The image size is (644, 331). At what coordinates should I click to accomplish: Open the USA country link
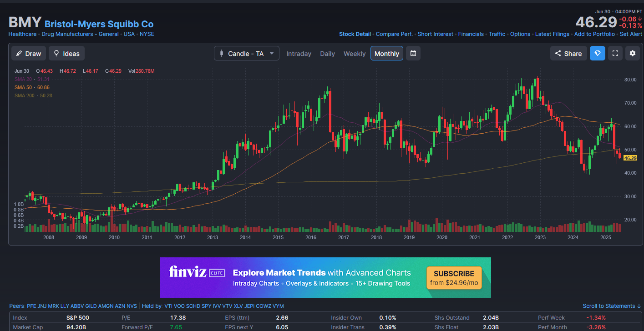pos(129,34)
